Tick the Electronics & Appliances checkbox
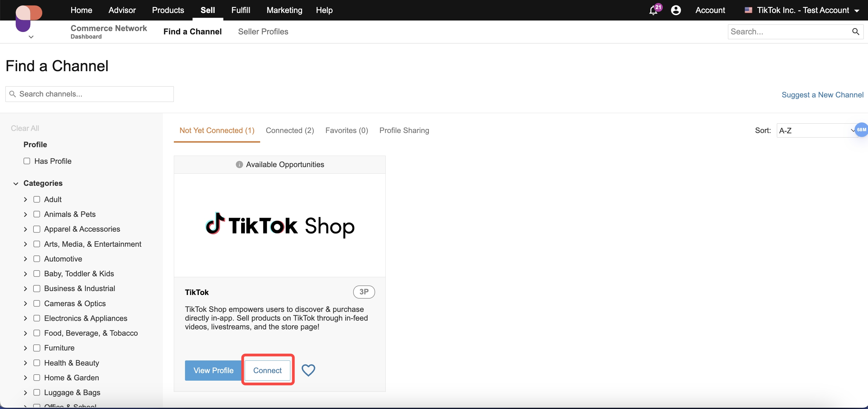This screenshot has width=868, height=409. (x=37, y=318)
